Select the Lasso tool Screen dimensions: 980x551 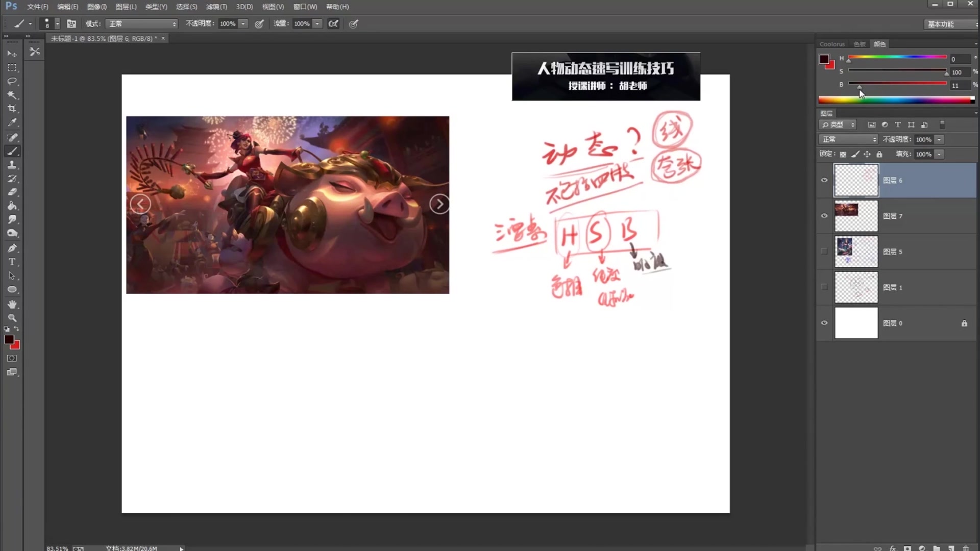[12, 81]
